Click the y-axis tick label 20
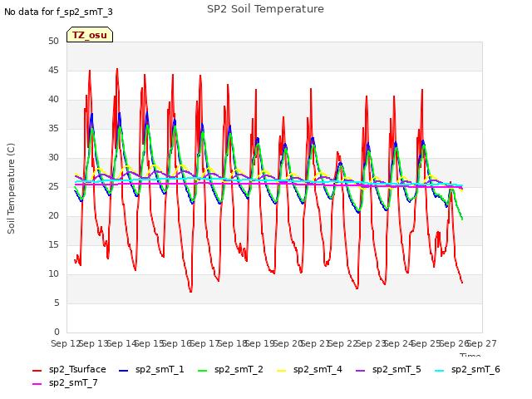Viewport: 532px width, 399px height. point(53,216)
